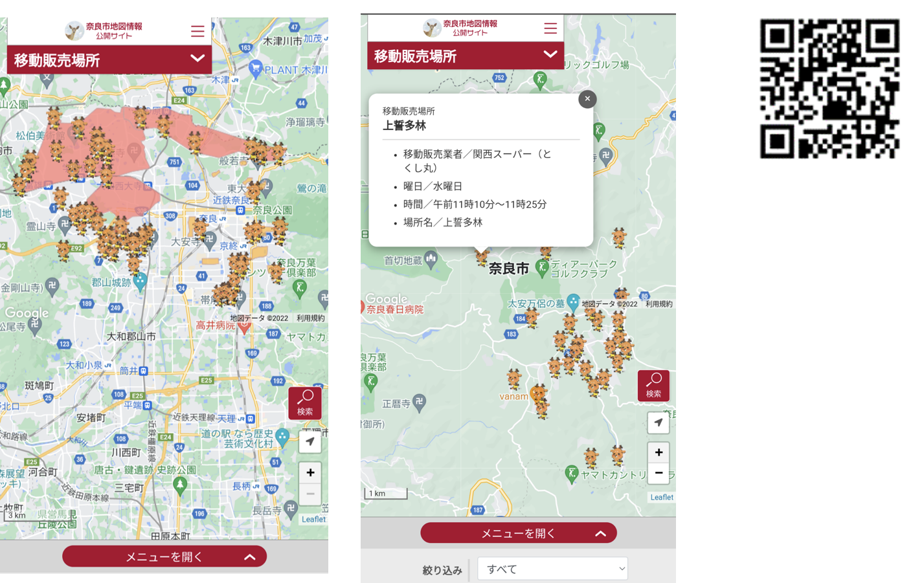This screenshot has height=583, width=924.
Task: Click ヤマトカントリー golf marker on right map
Action: click(x=571, y=473)
